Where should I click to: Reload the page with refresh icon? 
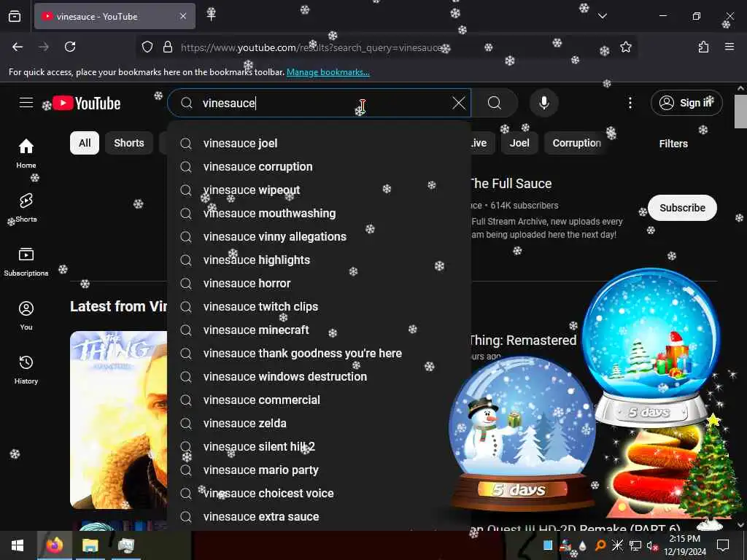point(70,47)
